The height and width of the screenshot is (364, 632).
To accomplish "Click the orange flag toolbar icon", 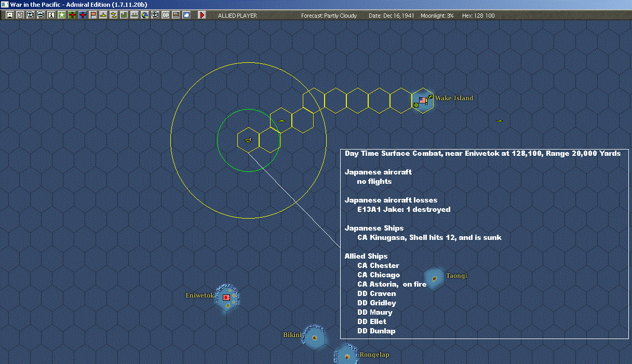I will [93, 15].
